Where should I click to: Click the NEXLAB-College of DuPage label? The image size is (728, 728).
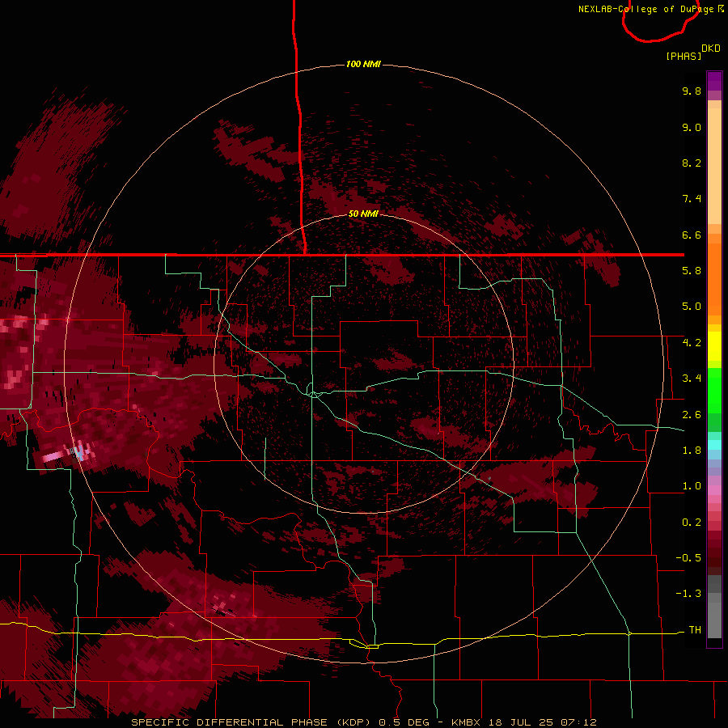point(645,9)
